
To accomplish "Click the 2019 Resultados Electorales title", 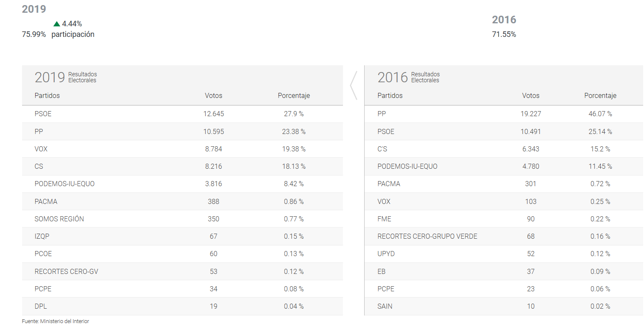I will [66, 77].
